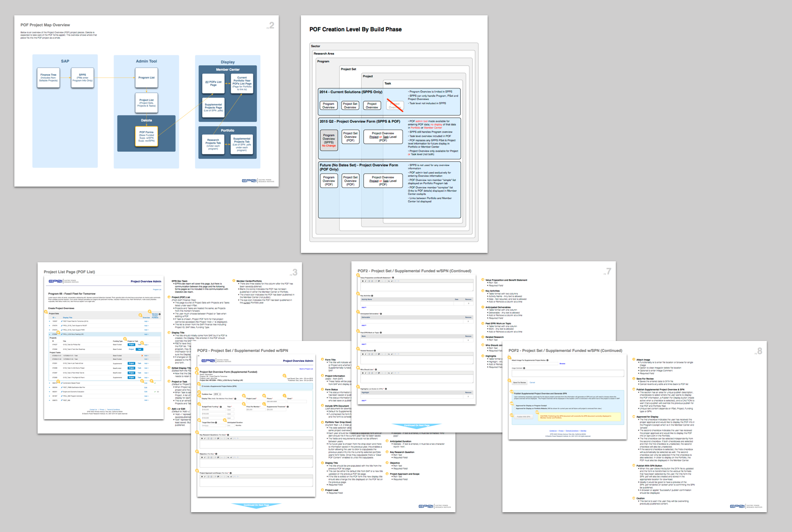
Task: Click Continued On Next Page arrow on page 7
Action: 416,425
